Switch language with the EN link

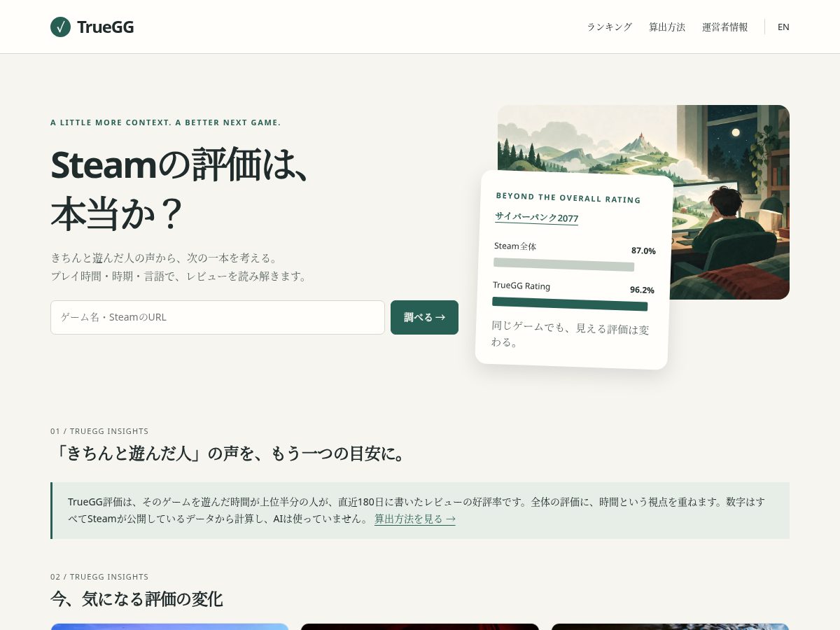coord(783,27)
